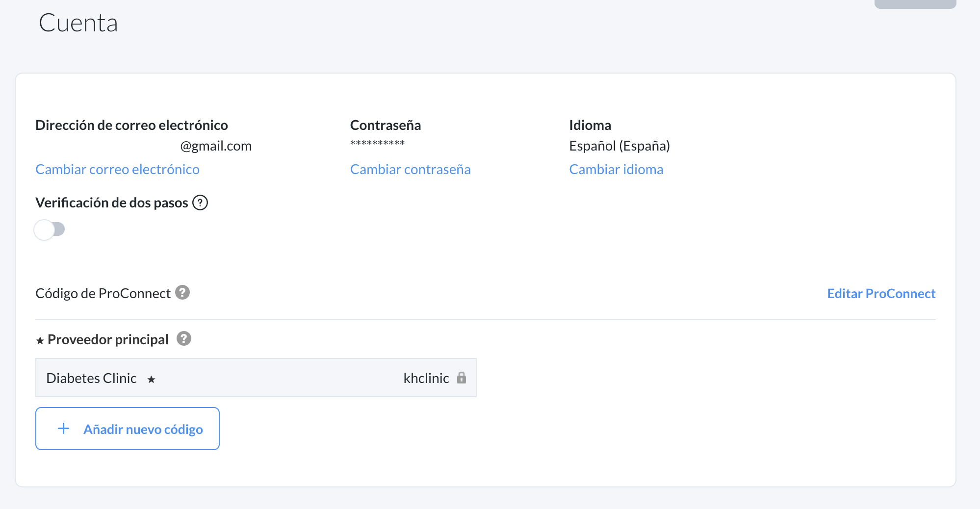Viewport: 980px width, 509px height.
Task: Click the Dirección de correo electrónico heading
Action: tap(131, 125)
